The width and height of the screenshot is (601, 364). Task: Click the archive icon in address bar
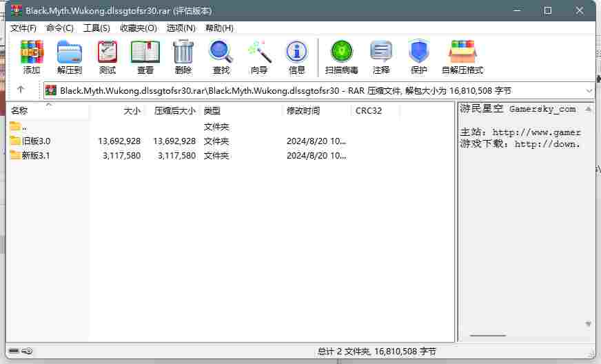point(50,90)
